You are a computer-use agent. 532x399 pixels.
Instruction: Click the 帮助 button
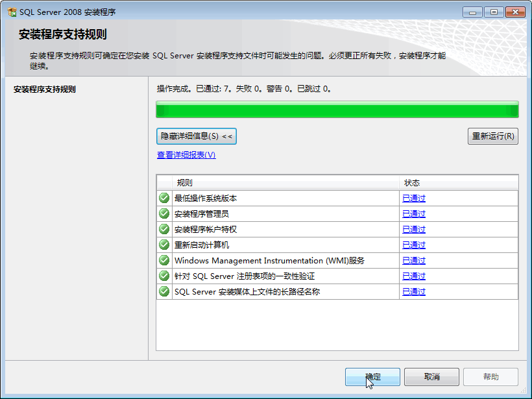[490, 377]
